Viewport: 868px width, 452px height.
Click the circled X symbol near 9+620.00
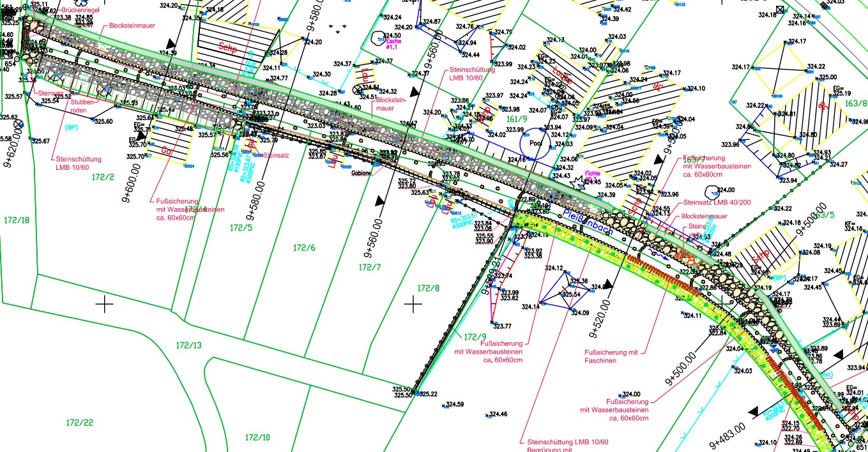coord(19,124)
